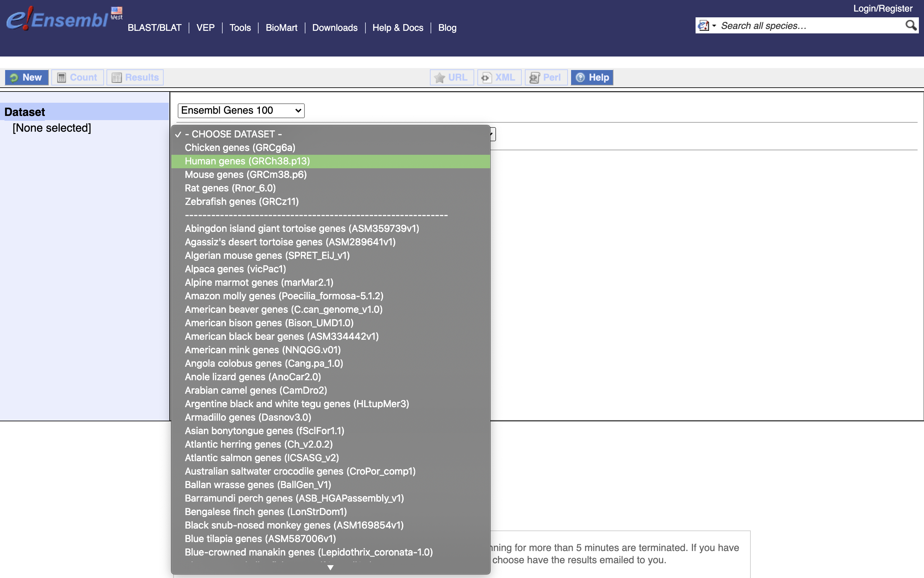
Task: Open the search species selector icon
Action: tap(706, 26)
